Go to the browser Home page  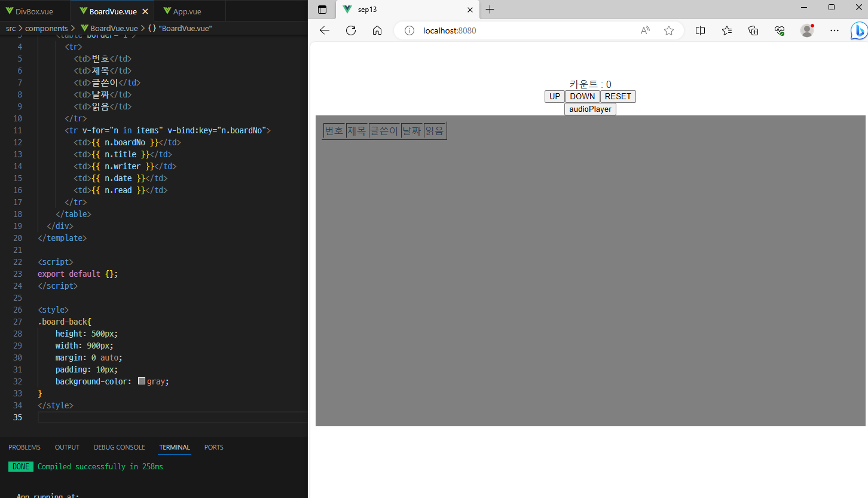click(x=377, y=30)
